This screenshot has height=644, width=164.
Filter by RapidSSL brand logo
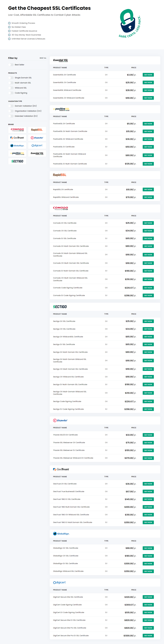point(37,130)
